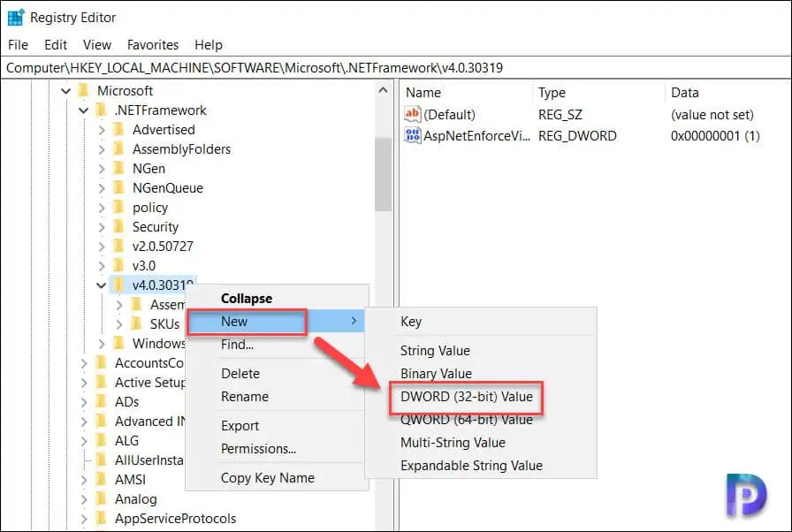Collapse the v4.0.30319 key chevron

[x=101, y=285]
